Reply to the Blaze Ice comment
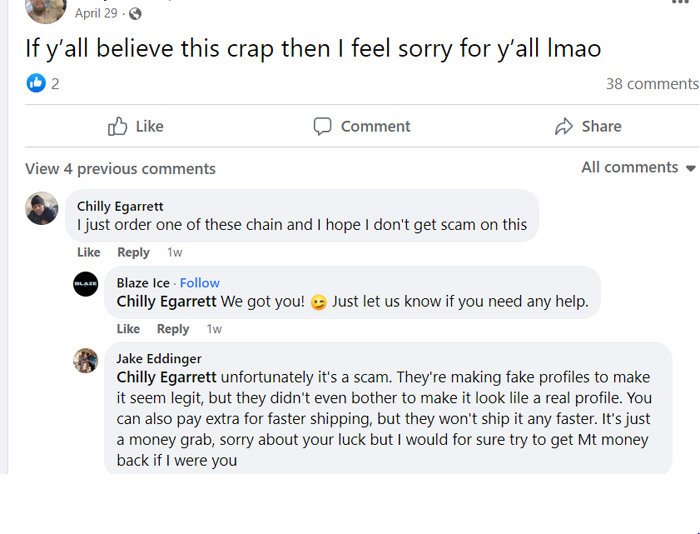Image resolution: width=700 pixels, height=534 pixels. pyautogui.click(x=173, y=329)
